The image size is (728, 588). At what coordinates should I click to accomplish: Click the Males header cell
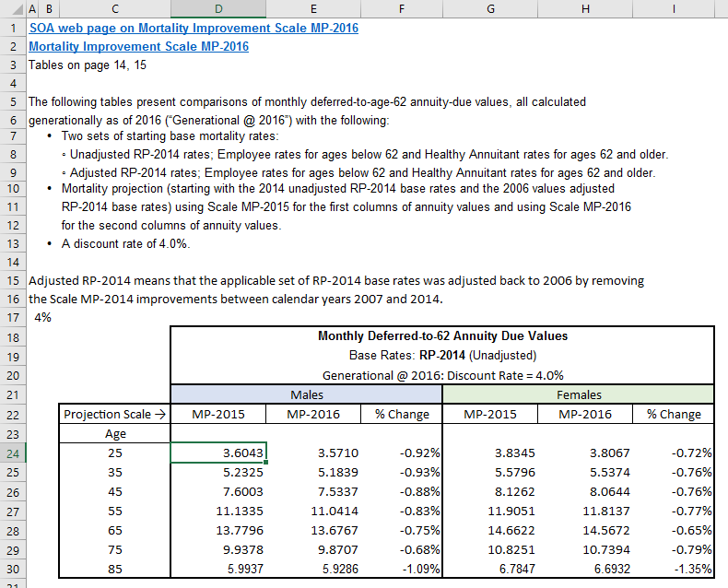click(x=307, y=394)
